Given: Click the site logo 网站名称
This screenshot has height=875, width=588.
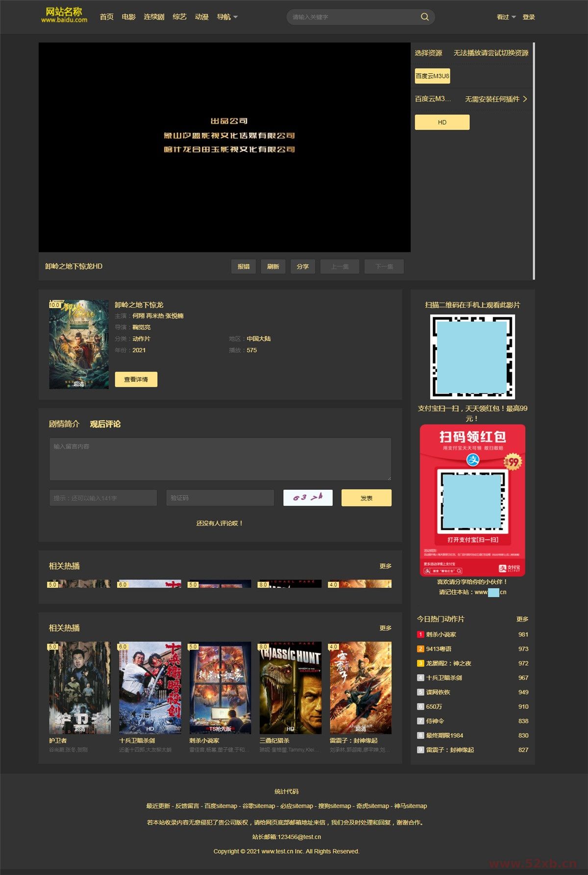Looking at the screenshot, I should [x=64, y=15].
